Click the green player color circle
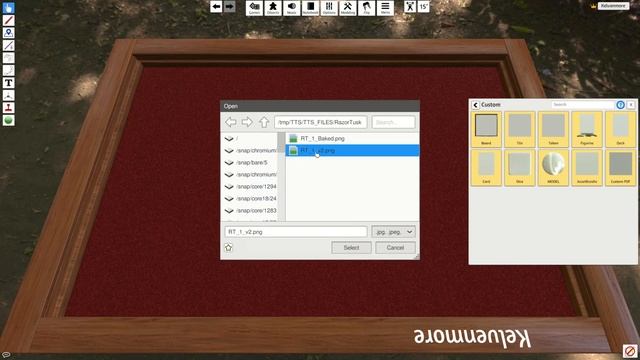Screen dimensions: 640x360 [9, 120]
